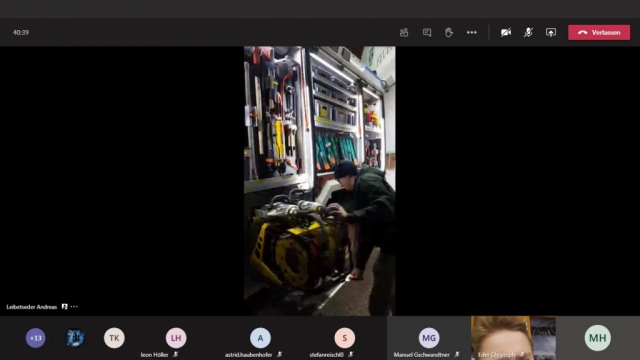Open the more actions menu
This screenshot has width=640, height=360.
pos(471,33)
